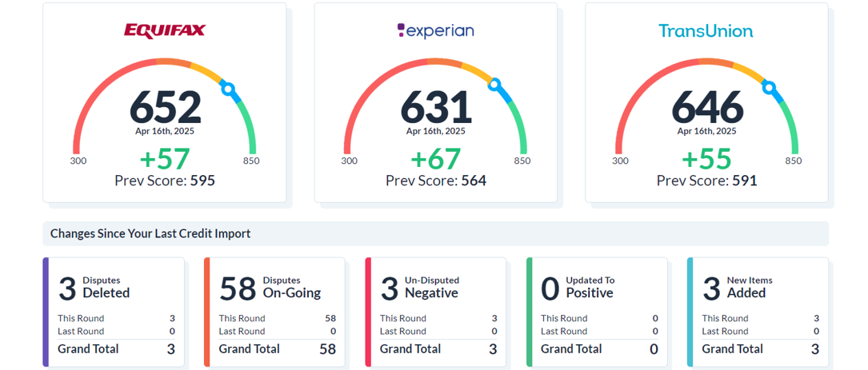Click Grand Total row in New Items Added card
Screen dimensions: 868x370
click(761, 349)
